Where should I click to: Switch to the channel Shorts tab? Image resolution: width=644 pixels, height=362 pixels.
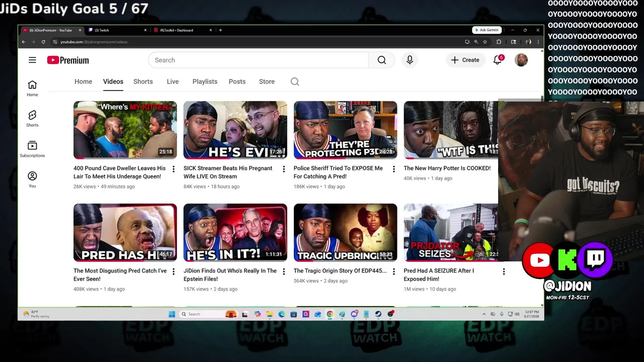[x=143, y=81]
